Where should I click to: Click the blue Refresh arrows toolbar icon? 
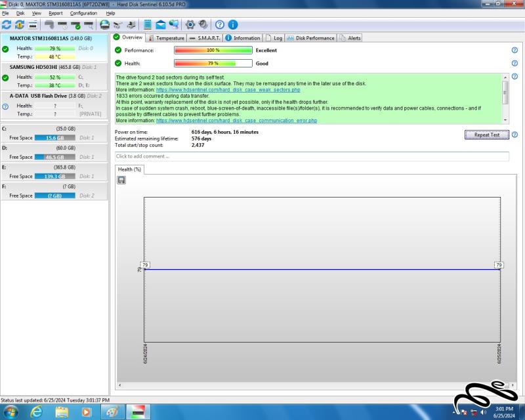coord(7,25)
